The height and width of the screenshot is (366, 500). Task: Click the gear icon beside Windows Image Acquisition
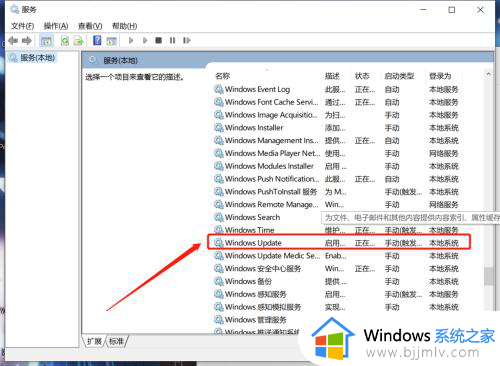(219, 115)
